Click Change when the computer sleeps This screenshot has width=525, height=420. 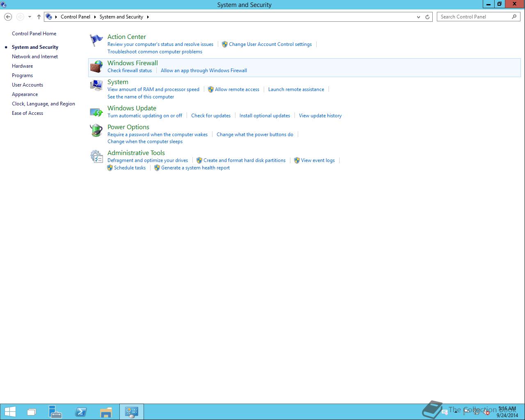(x=145, y=142)
